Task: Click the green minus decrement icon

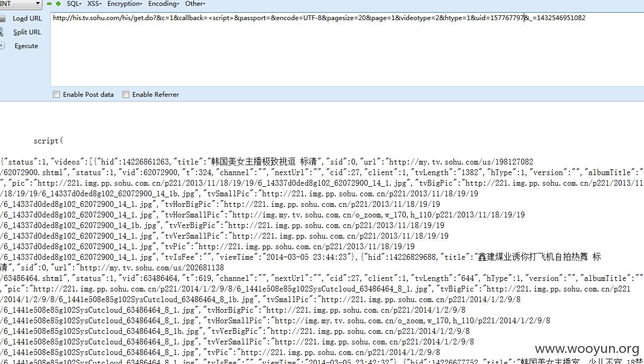Action: (x=49, y=4)
